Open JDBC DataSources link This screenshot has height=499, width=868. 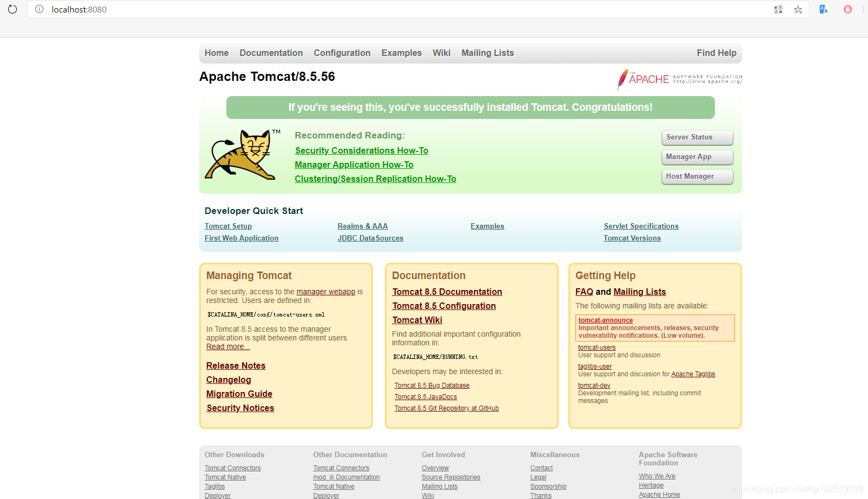click(x=370, y=238)
